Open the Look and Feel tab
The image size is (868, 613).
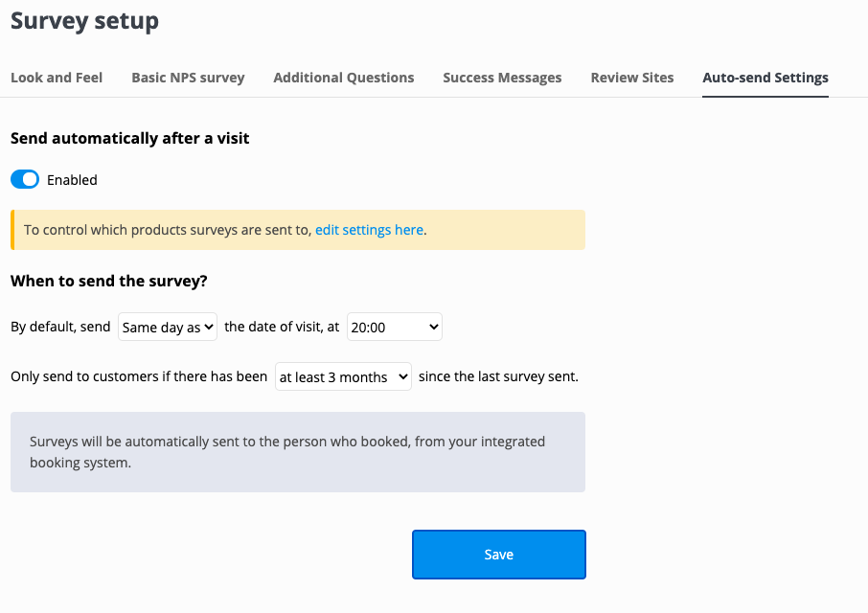[57, 78]
